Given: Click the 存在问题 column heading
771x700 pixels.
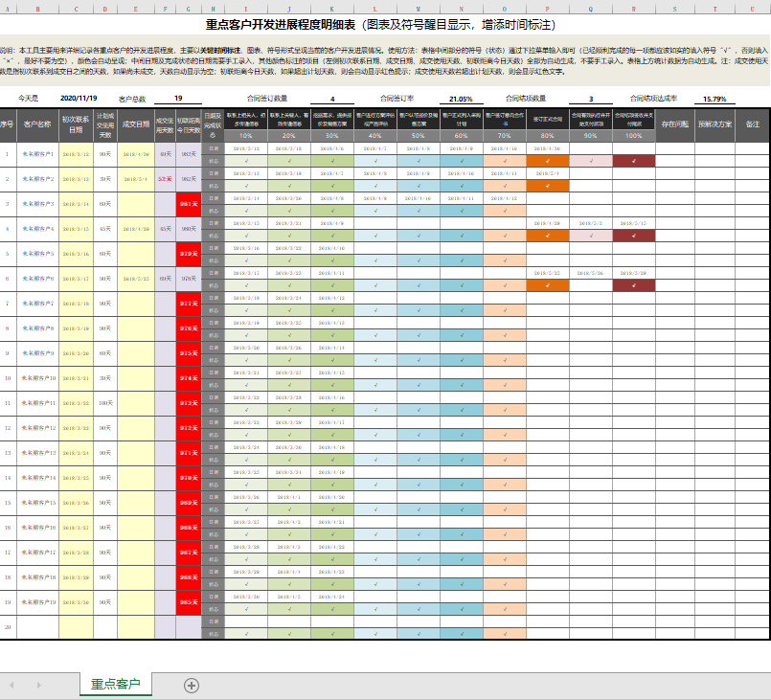Looking at the screenshot, I should [x=674, y=124].
